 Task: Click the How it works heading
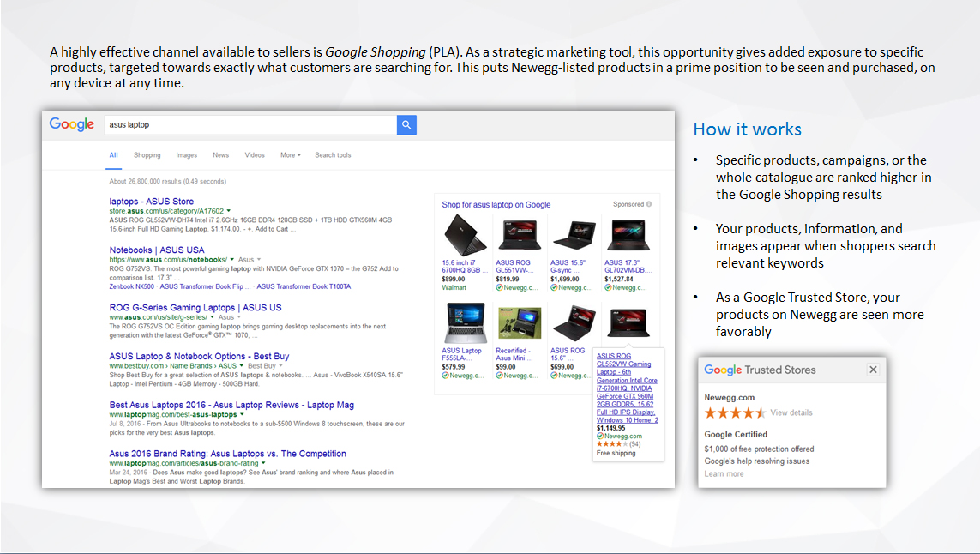(747, 129)
